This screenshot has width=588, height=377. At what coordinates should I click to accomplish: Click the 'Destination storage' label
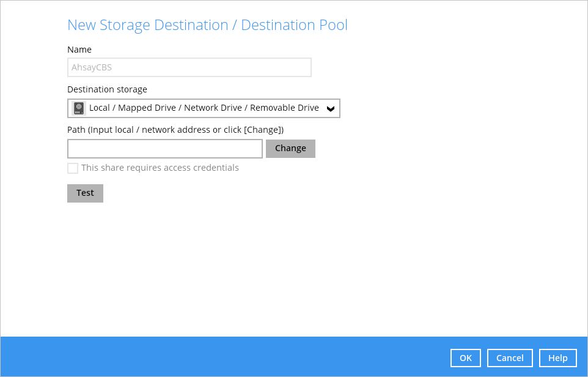[x=107, y=89]
